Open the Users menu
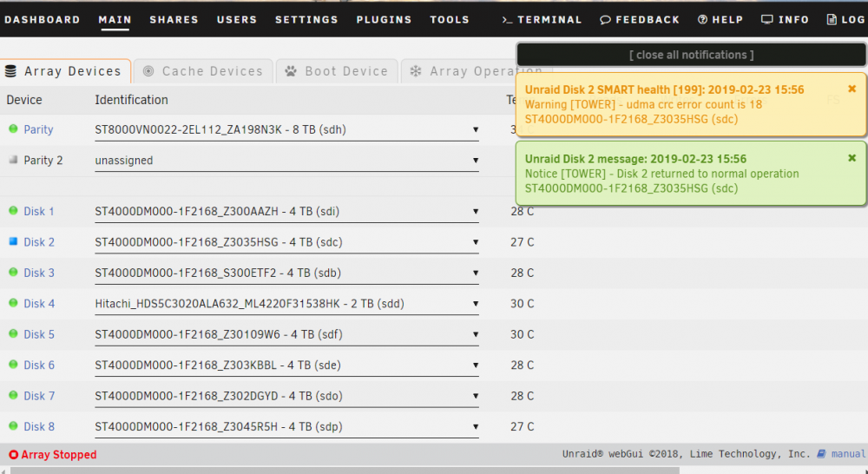The width and height of the screenshot is (868, 474). (237, 19)
